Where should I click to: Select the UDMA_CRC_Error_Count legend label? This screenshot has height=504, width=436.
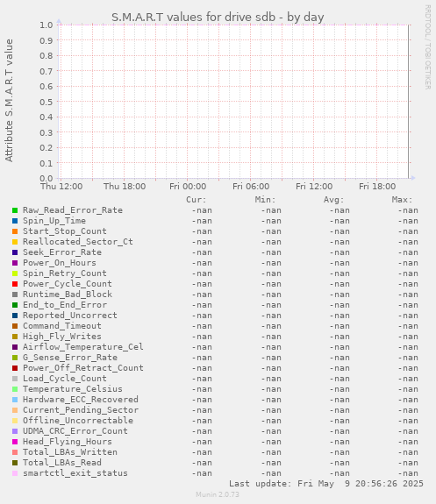tap(75, 431)
